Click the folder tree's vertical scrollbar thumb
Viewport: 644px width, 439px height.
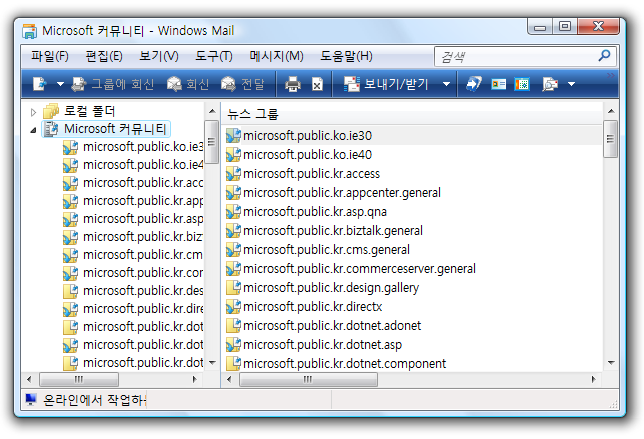(212, 142)
